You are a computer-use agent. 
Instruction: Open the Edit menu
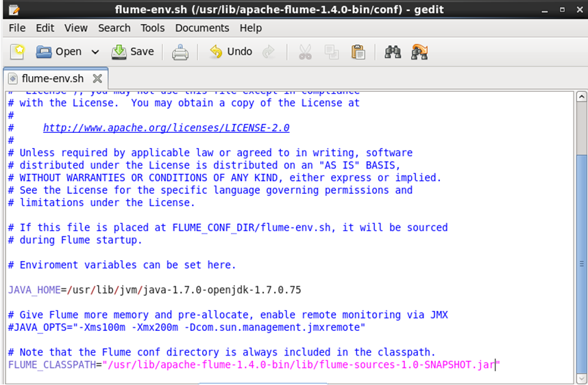(45, 28)
